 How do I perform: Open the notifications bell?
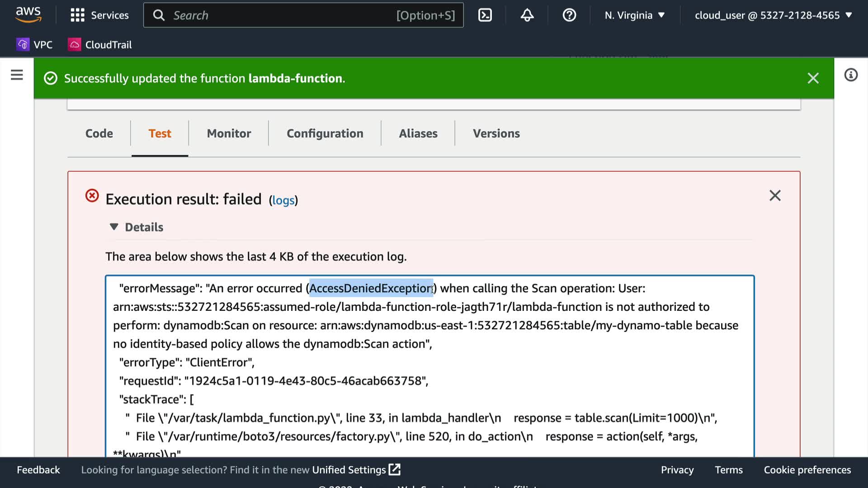(x=527, y=15)
